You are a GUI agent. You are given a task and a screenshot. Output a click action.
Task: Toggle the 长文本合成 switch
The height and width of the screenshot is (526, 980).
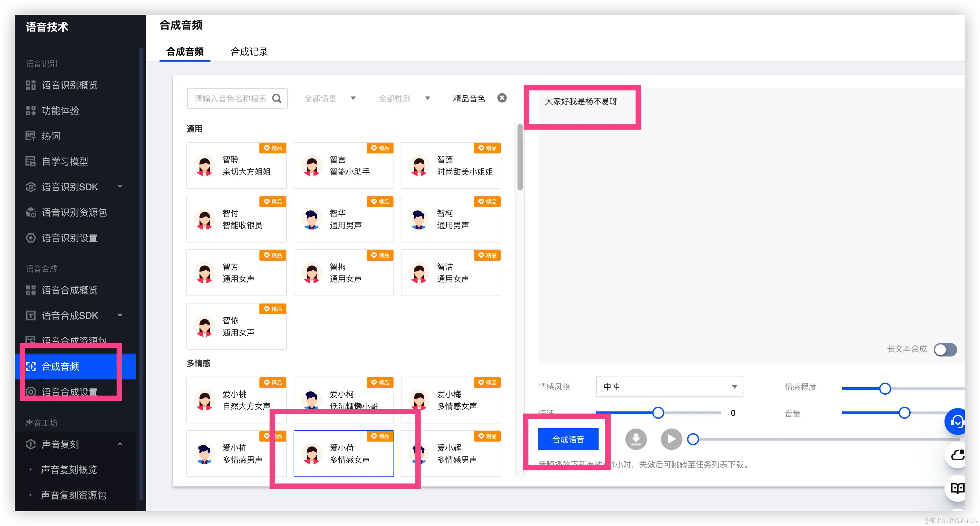pyautogui.click(x=945, y=349)
